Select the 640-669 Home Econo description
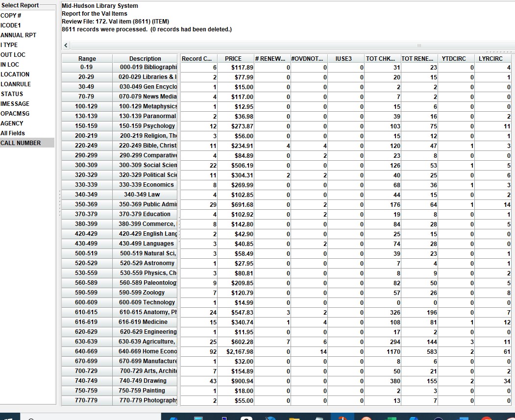Screen dimensions: 515x420 (x=145, y=351)
